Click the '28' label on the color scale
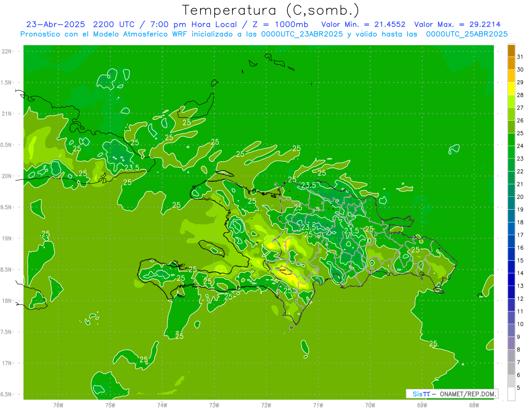The height and width of the screenshot is (411, 532). [x=520, y=95]
